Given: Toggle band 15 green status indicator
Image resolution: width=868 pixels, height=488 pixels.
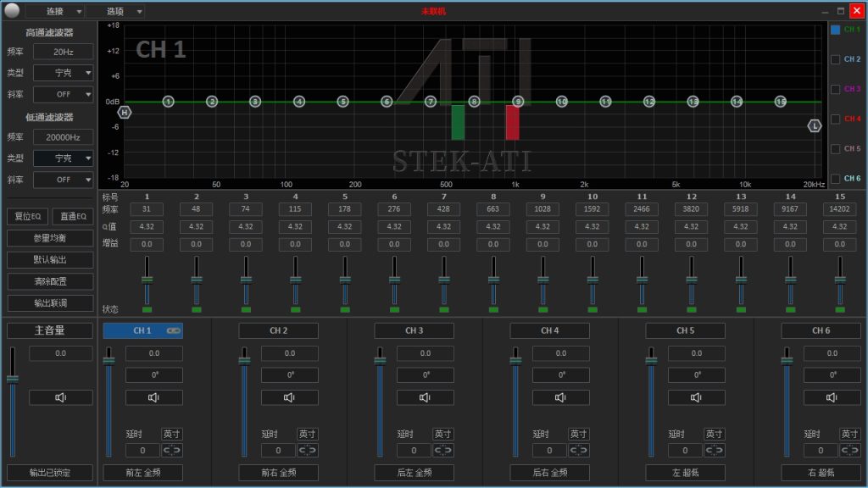Looking at the screenshot, I should pyautogui.click(x=840, y=310).
